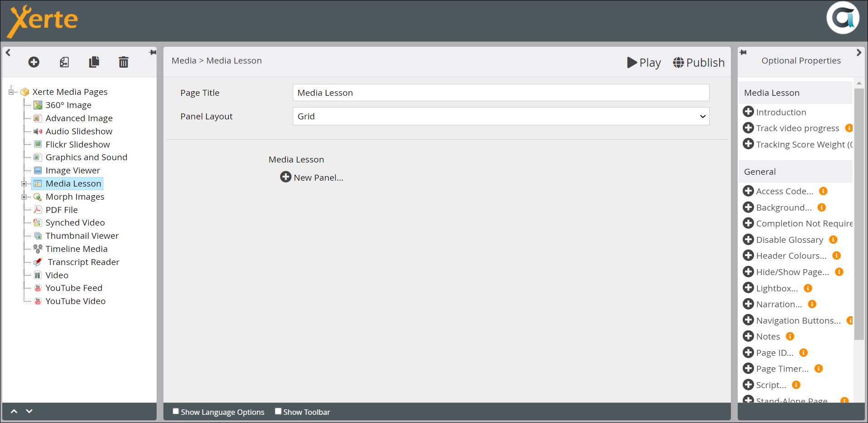
Task: Delete the page with the trash icon
Action: click(123, 62)
